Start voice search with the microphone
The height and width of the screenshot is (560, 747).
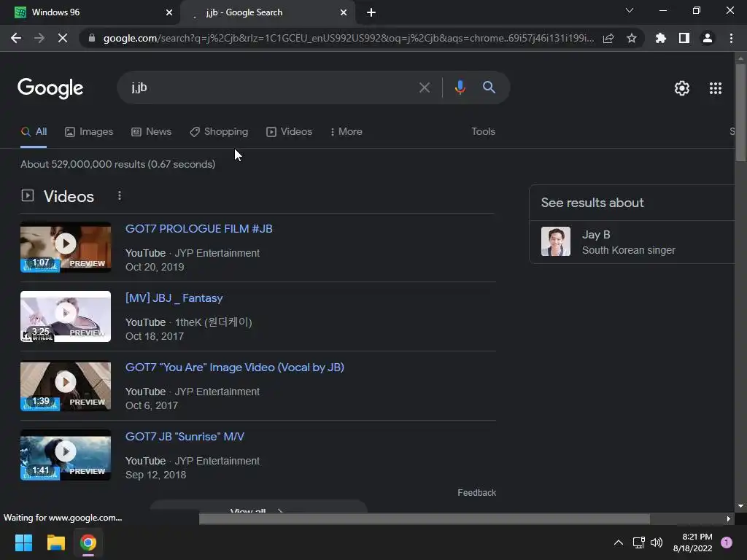pyautogui.click(x=460, y=87)
